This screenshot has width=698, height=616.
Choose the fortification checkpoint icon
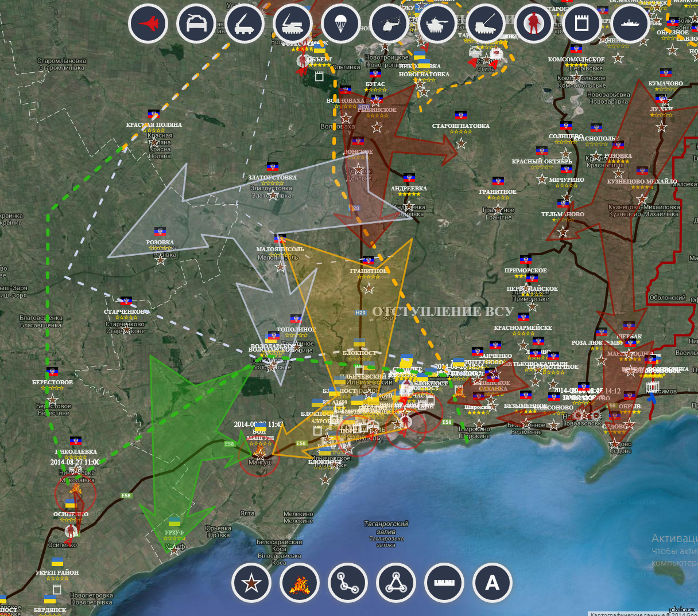(582, 24)
